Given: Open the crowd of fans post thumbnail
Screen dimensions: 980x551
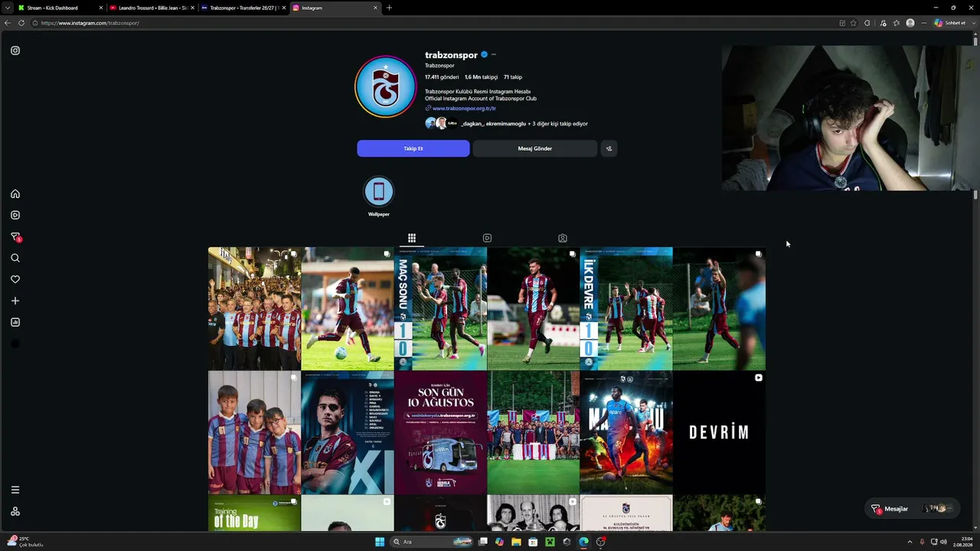Looking at the screenshot, I should 254,308.
